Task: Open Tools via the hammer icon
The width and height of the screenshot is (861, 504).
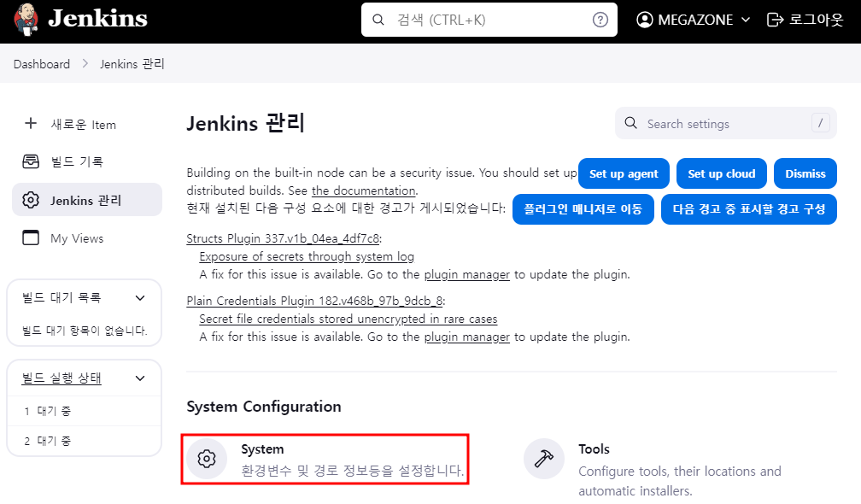Action: point(543,459)
